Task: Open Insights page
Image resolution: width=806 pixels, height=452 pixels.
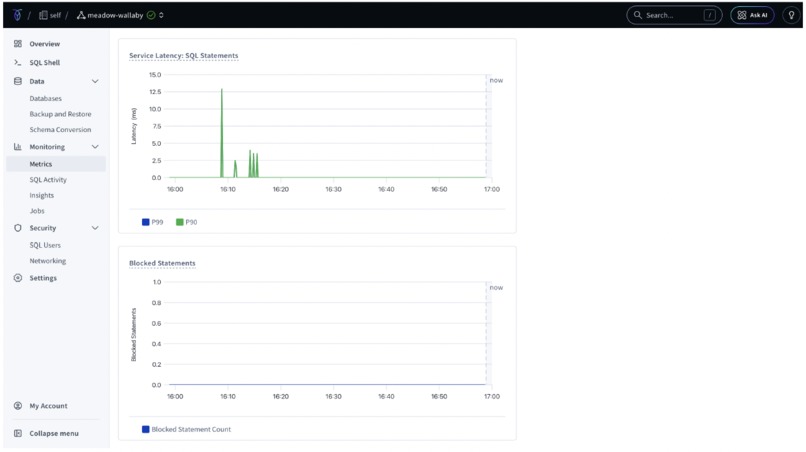Action: [x=42, y=195]
